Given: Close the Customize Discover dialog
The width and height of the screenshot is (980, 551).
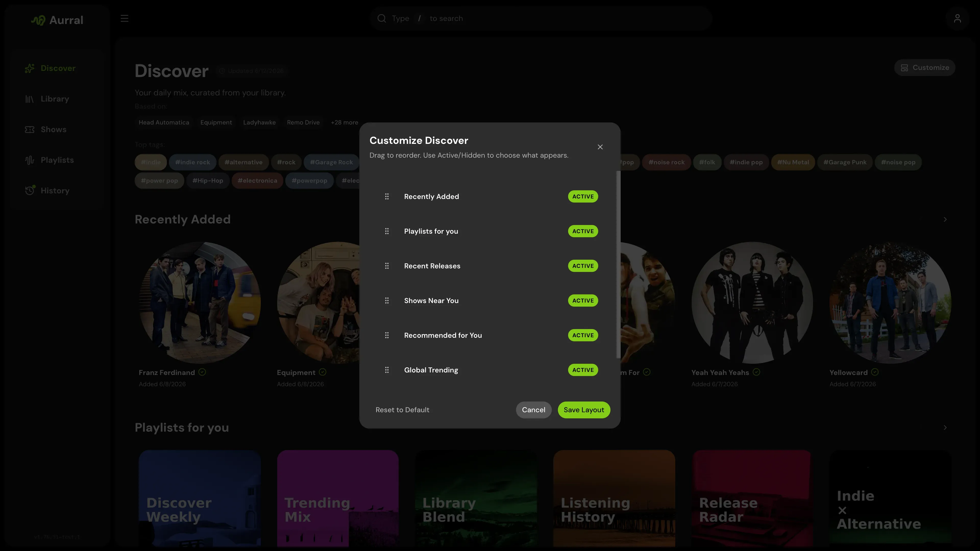Looking at the screenshot, I should point(600,147).
